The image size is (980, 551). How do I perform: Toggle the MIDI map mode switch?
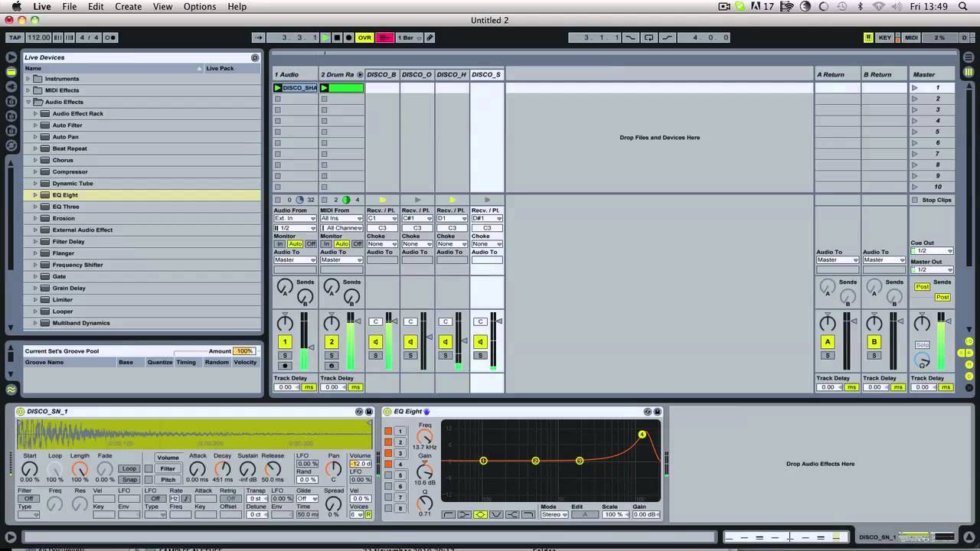point(911,37)
